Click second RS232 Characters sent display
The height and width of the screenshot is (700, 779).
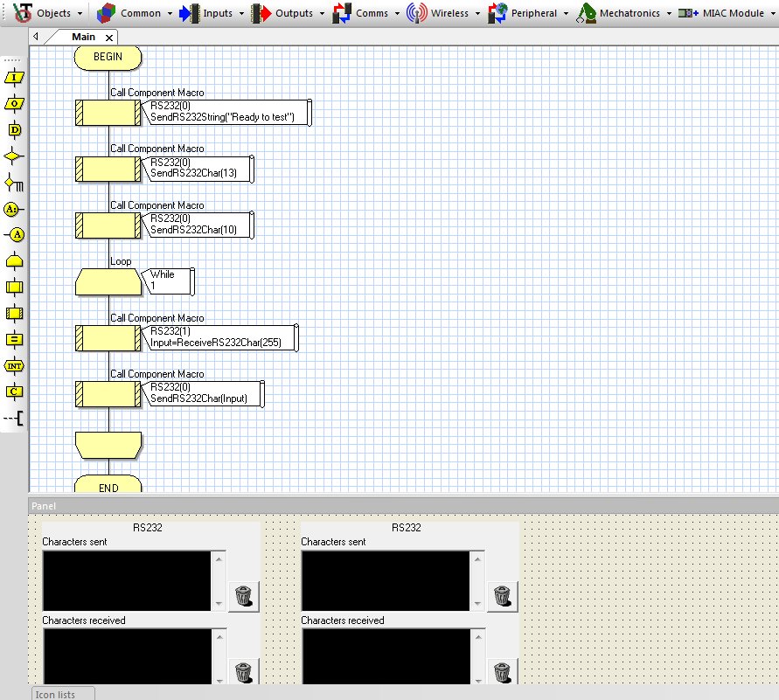(386, 581)
